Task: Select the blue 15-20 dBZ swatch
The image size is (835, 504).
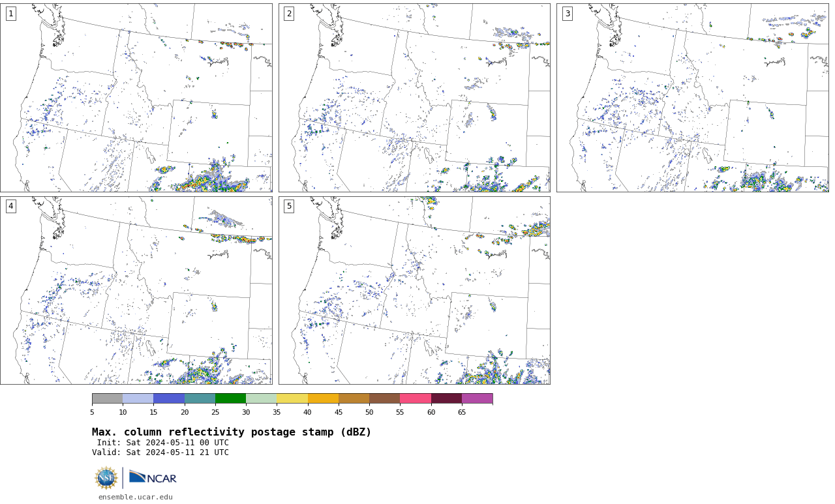Action: tap(169, 398)
